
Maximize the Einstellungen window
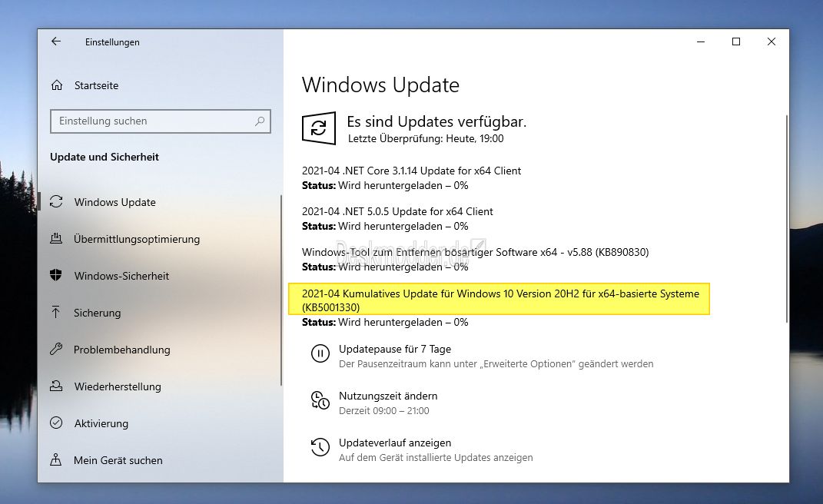click(x=736, y=41)
